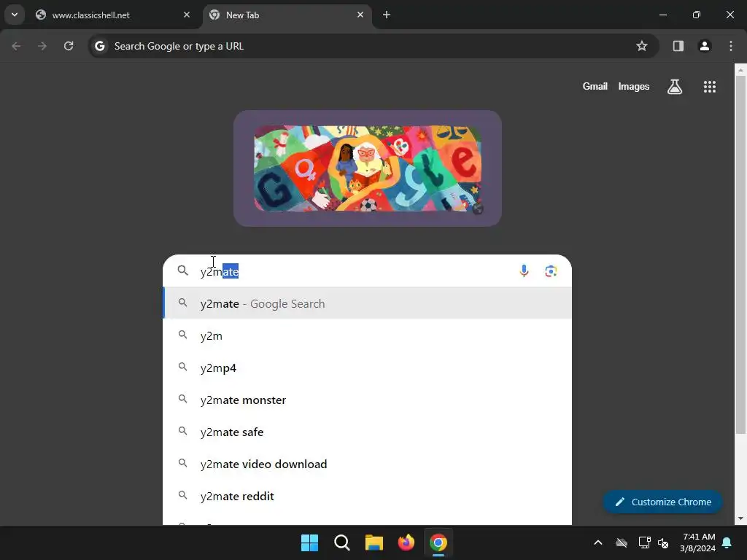
Task: Open Search Labs flask icon
Action: tap(675, 87)
